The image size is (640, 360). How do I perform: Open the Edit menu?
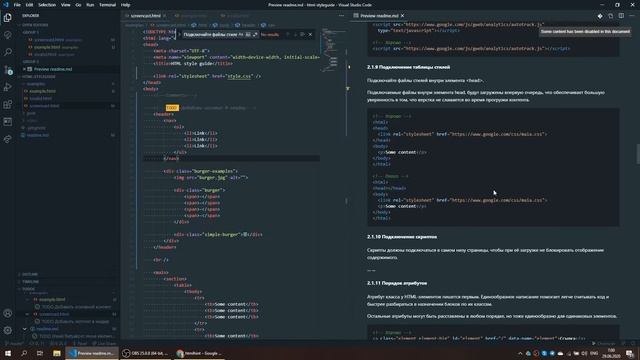pyautogui.click(x=29, y=5)
